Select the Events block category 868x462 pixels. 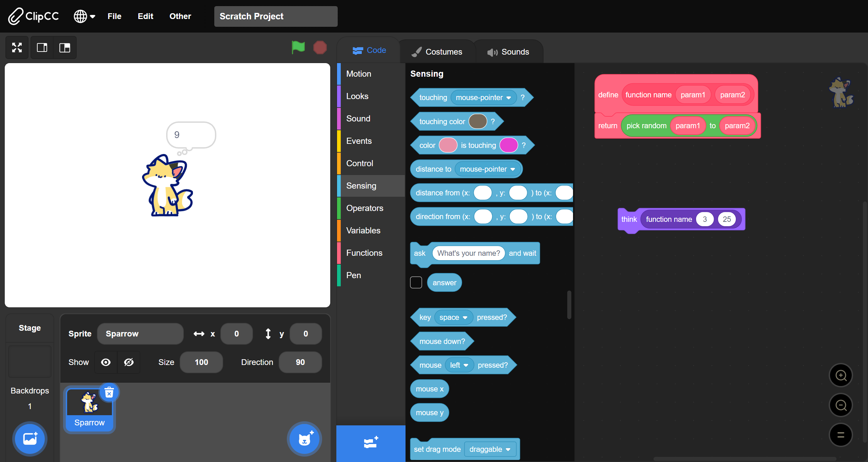(371, 141)
